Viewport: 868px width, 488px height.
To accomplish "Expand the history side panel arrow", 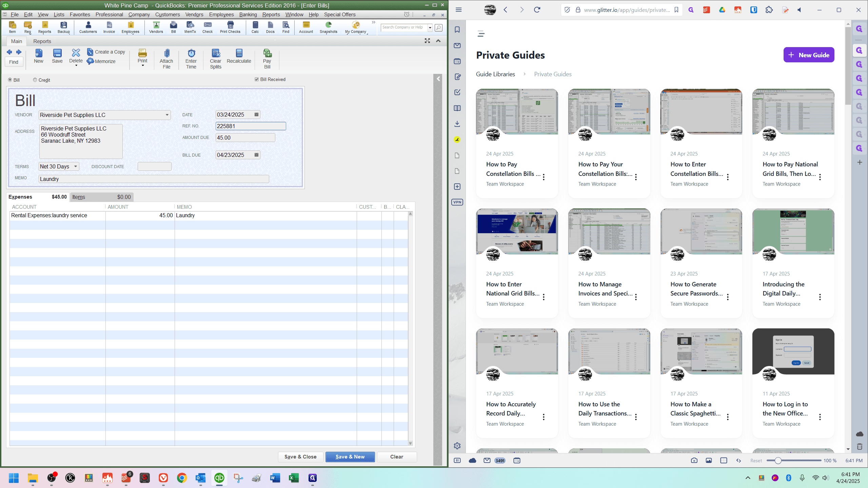I will (438, 79).
